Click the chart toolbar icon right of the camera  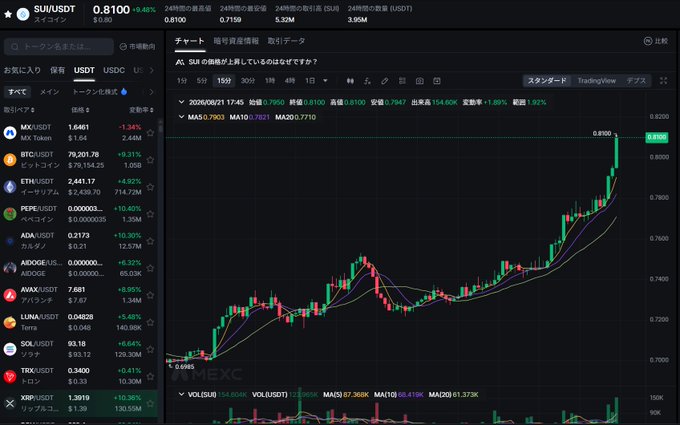coord(437,81)
